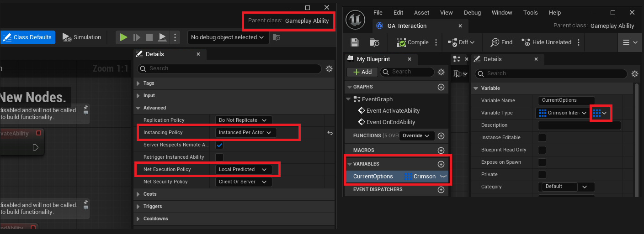Open the View menu
The width and height of the screenshot is (644, 234).
[447, 13]
